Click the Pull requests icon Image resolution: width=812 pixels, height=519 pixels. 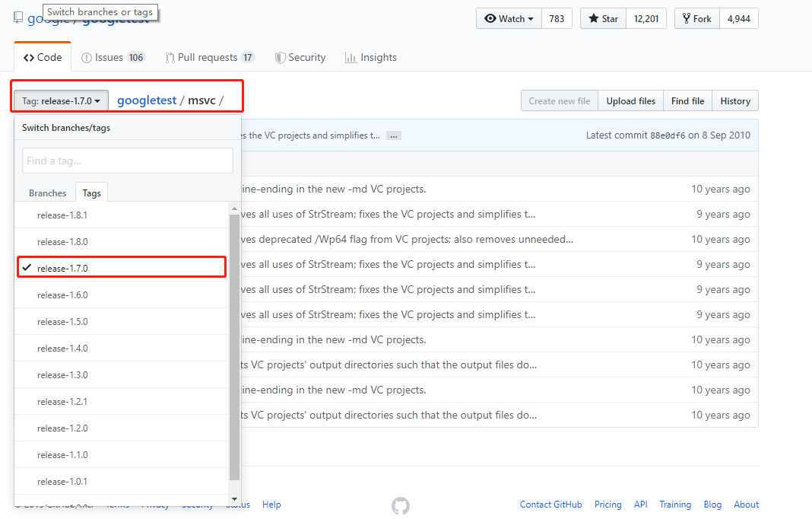click(x=170, y=58)
